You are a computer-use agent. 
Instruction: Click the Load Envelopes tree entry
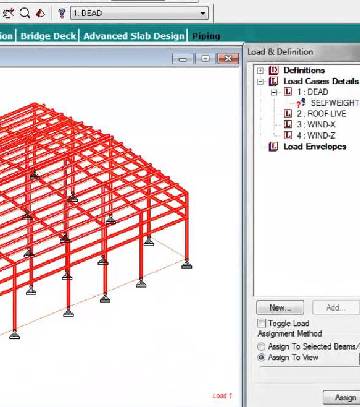pos(315,147)
